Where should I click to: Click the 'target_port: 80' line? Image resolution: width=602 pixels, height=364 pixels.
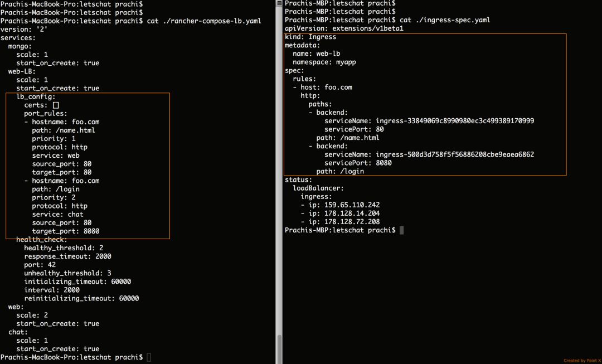pyautogui.click(x=62, y=172)
